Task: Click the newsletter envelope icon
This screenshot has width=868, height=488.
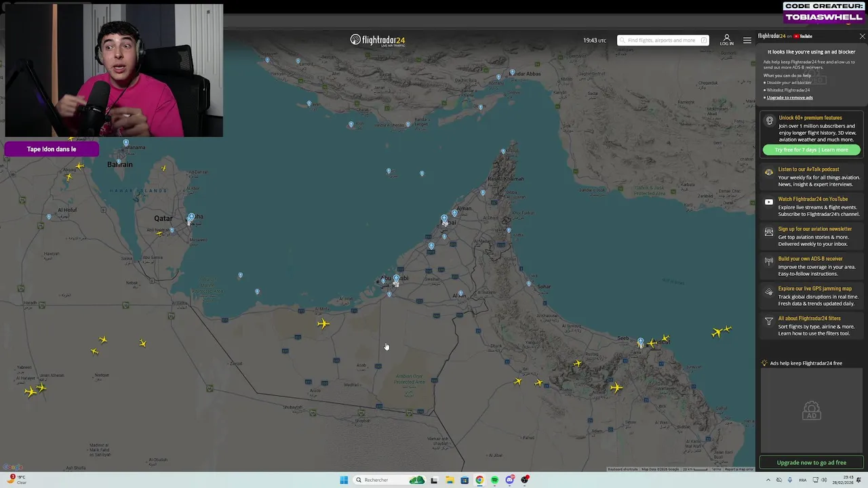Action: point(769,232)
